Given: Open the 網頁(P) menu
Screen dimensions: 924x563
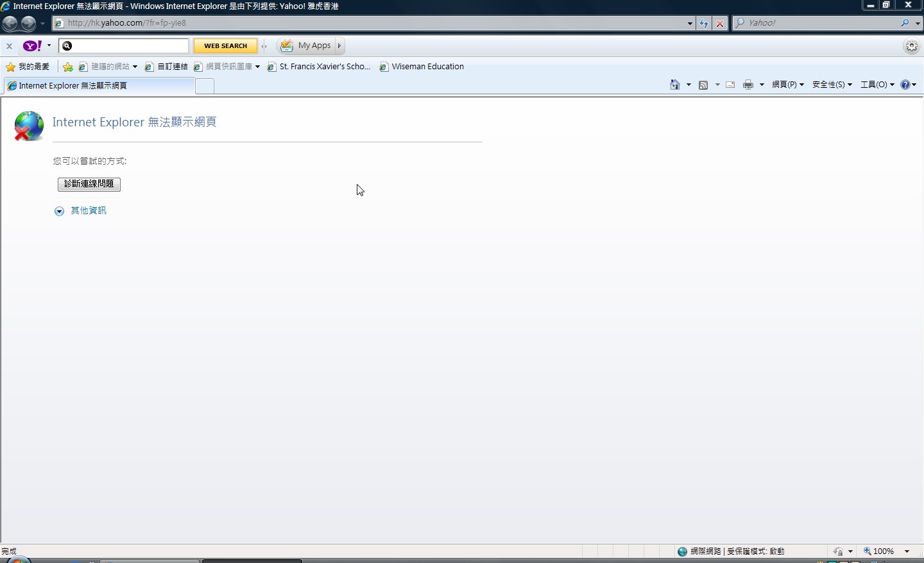Looking at the screenshot, I should click(x=788, y=85).
